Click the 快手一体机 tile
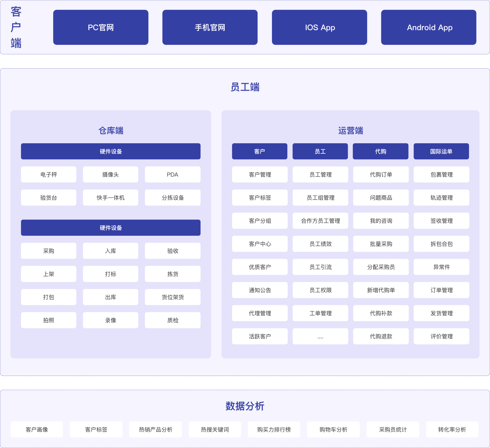This screenshot has width=490, height=448. click(111, 197)
